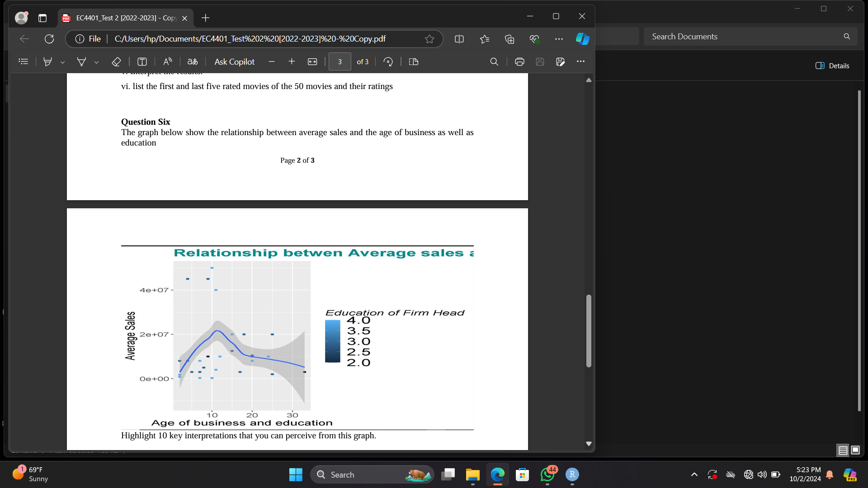Click the Ask Copilot button in toolbar
Screen dimensions: 868x488
pyautogui.click(x=234, y=61)
